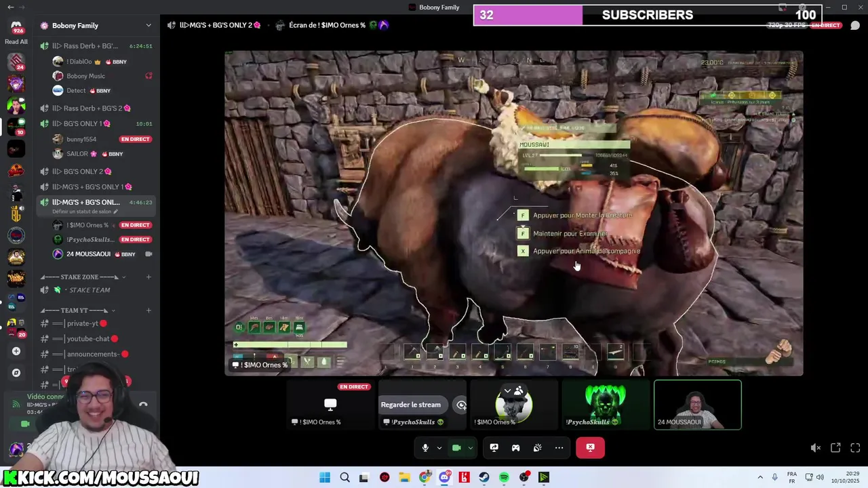Turn off the camera
The height and width of the screenshot is (488, 868).
(456, 448)
